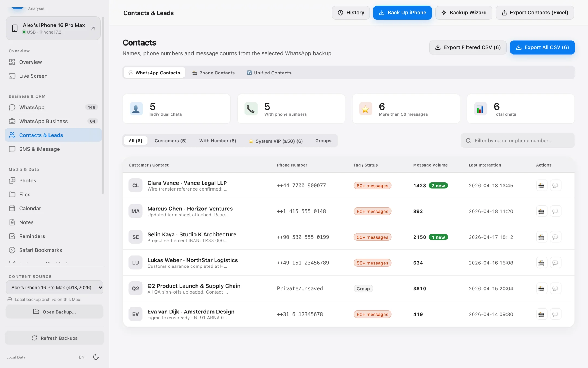
Task: Switch to the Unified Contacts tab
Action: tap(269, 73)
